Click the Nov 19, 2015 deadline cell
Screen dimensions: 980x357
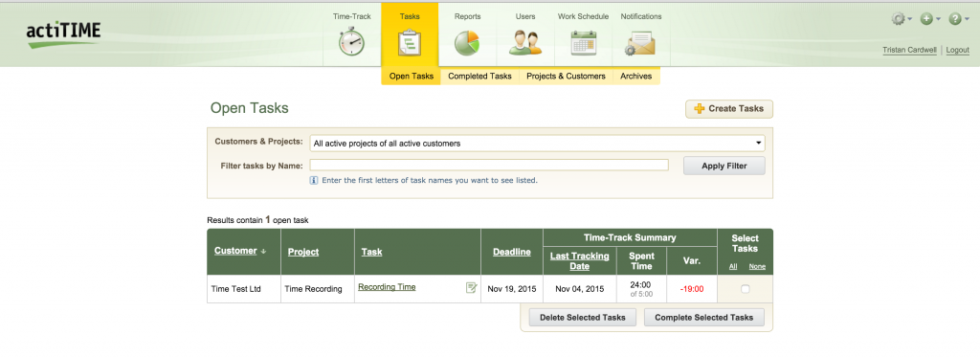512,289
